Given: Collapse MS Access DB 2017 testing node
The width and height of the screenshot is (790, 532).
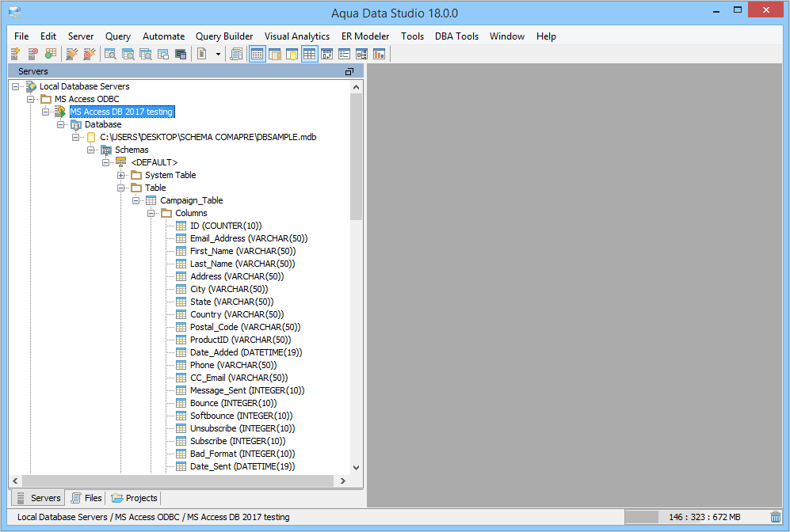Looking at the screenshot, I should pos(46,112).
